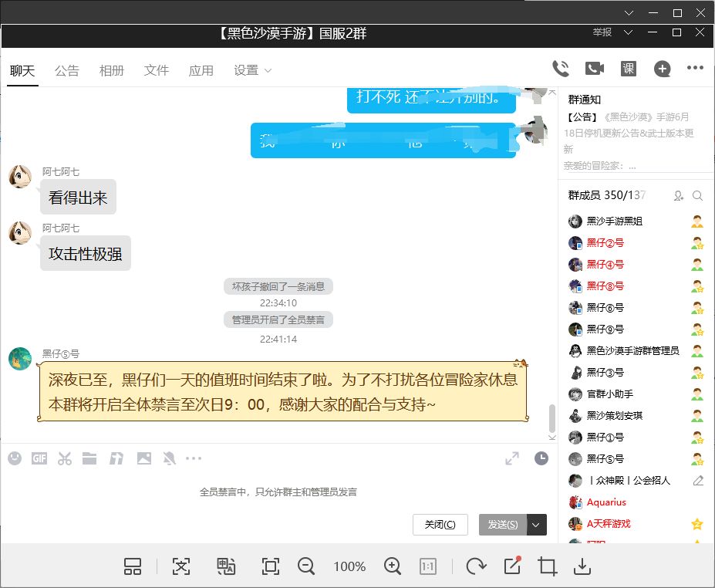The height and width of the screenshot is (588, 715).
Task: Start a voice call with the group
Action: tap(561, 69)
